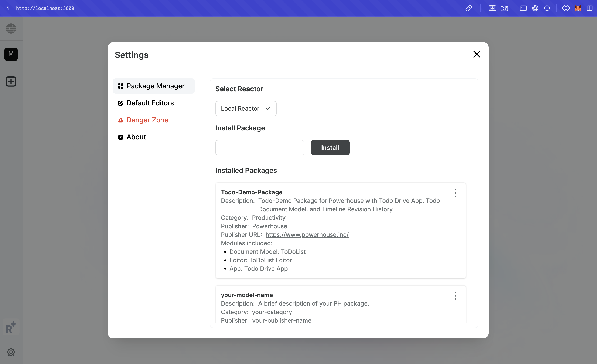
Task: Take a screenshot using the camera icon
Action: tap(504, 8)
